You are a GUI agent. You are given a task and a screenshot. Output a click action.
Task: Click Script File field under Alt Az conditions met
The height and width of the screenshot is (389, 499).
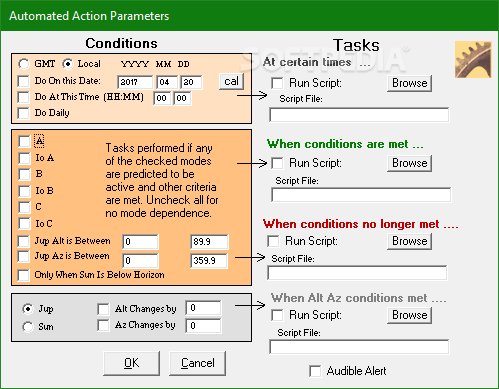pyautogui.click(x=359, y=347)
